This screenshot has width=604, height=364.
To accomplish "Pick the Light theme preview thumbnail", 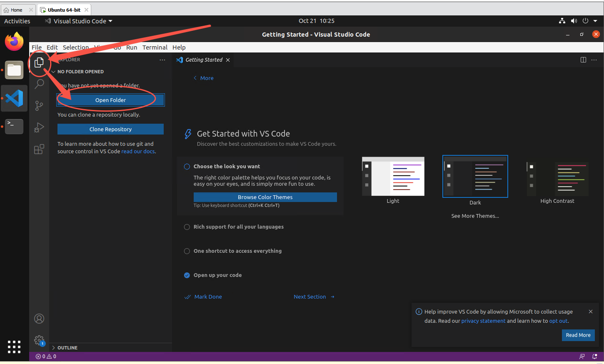I will 393,177.
